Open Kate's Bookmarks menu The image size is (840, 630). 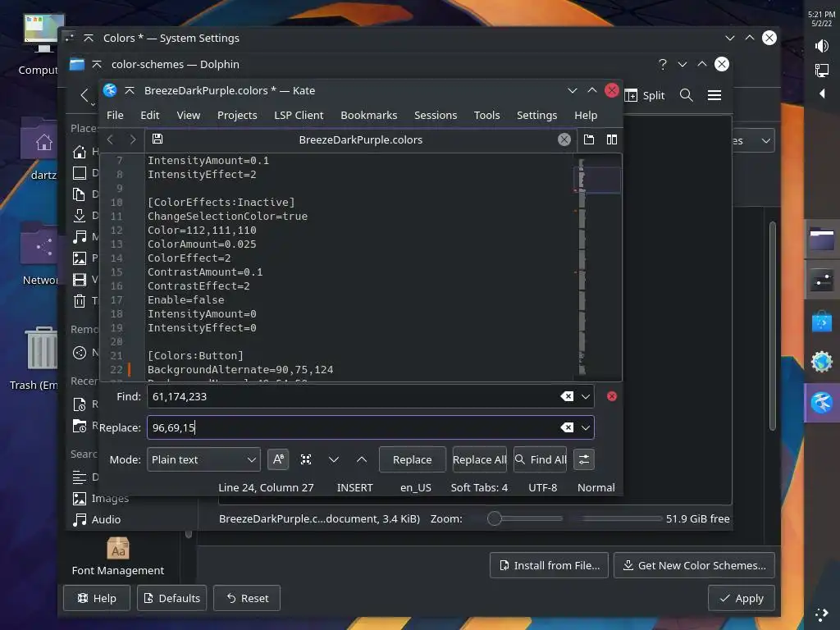(368, 115)
